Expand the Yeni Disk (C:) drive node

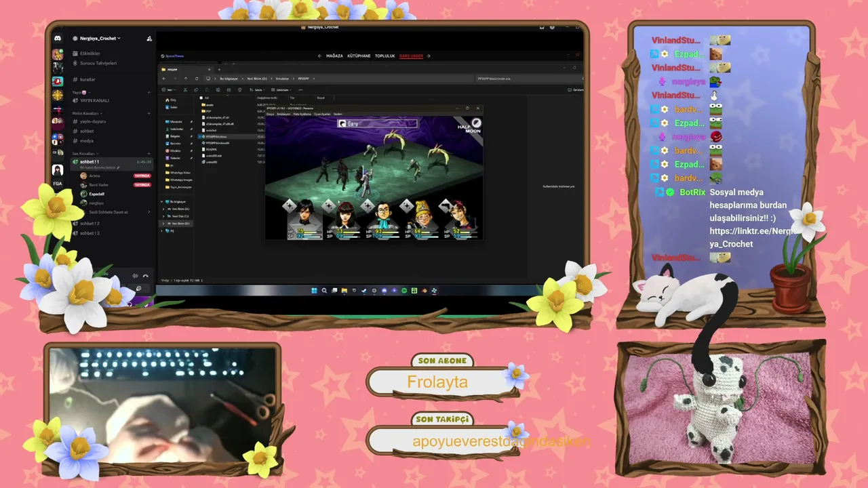(163, 216)
